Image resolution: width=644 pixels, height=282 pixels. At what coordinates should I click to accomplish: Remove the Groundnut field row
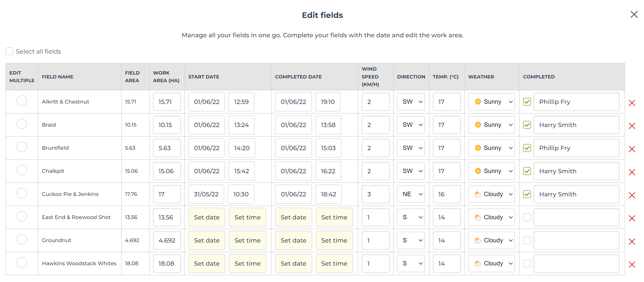(x=632, y=241)
